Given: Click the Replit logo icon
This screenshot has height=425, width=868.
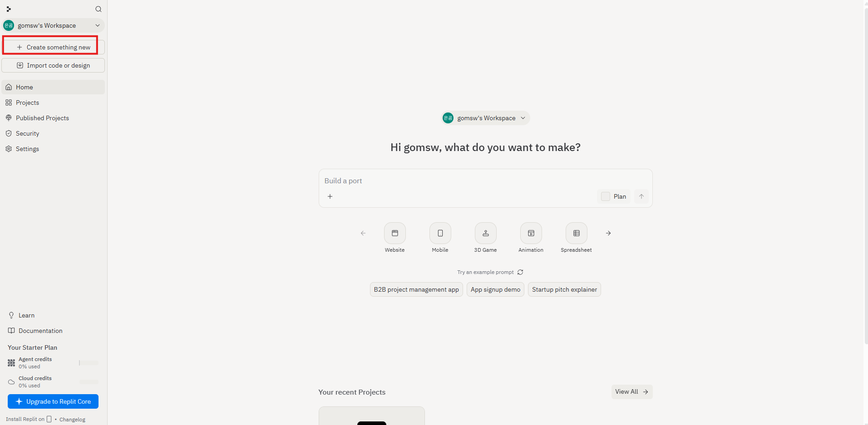Looking at the screenshot, I should [9, 9].
